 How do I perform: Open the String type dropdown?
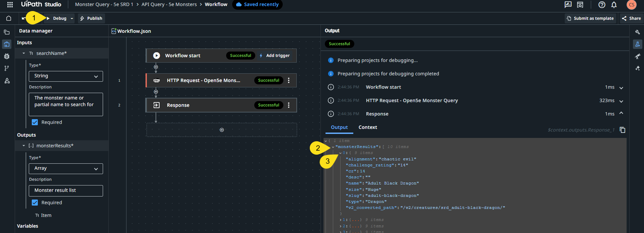point(66,76)
